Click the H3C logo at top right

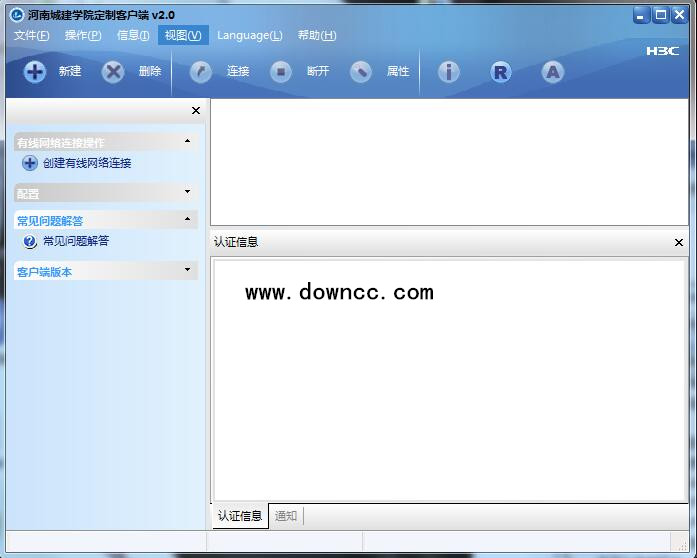663,51
